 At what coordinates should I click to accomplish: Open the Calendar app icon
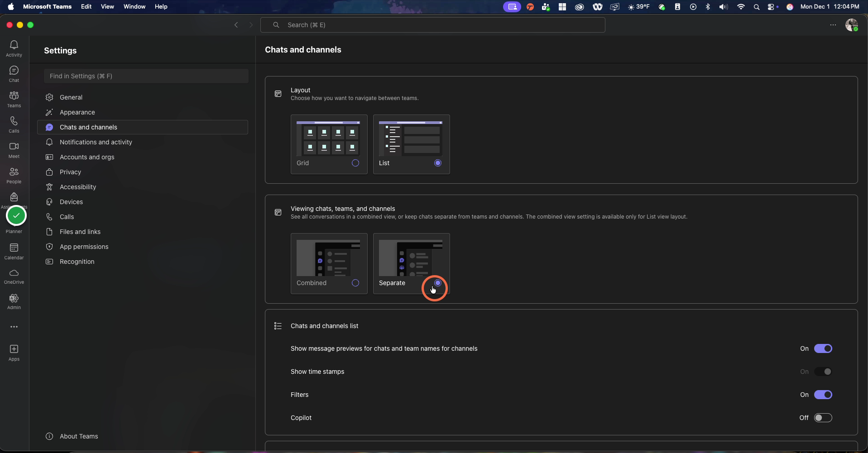pyautogui.click(x=14, y=251)
